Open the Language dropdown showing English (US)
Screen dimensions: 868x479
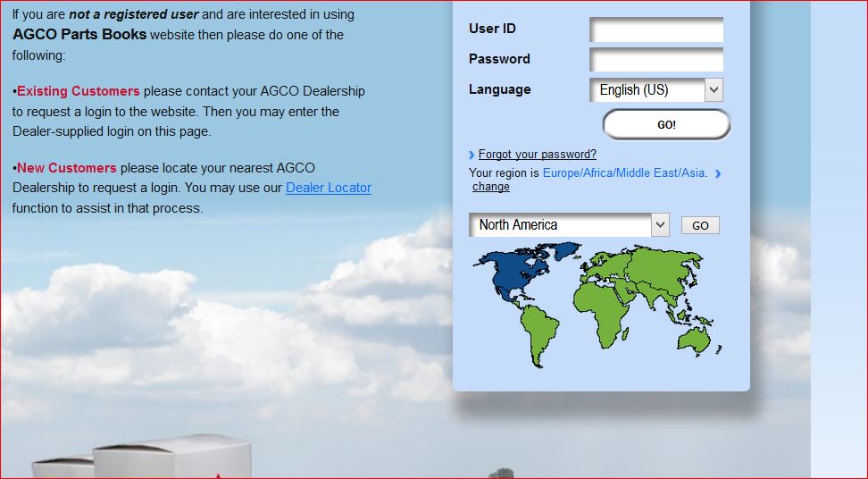coord(656,89)
